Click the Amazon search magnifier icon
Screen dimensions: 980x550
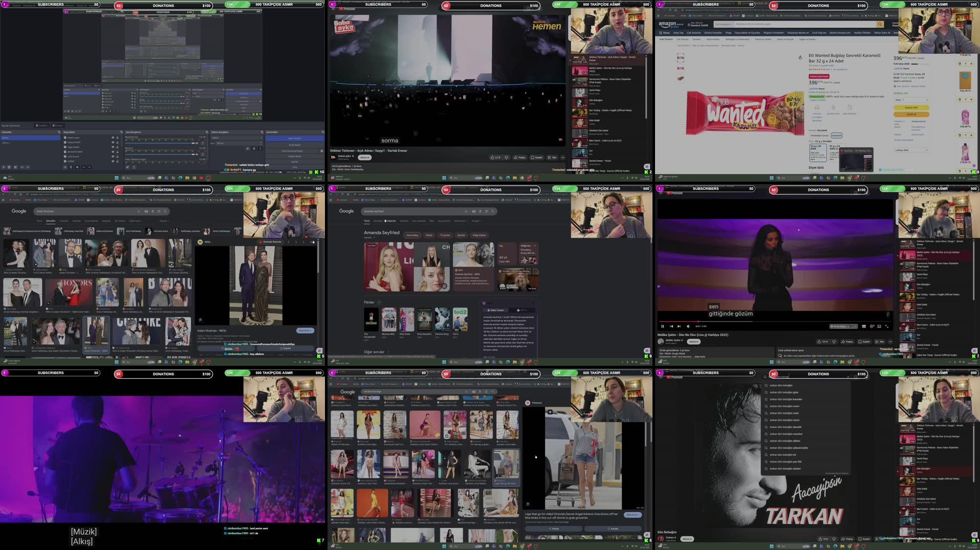[x=880, y=24]
